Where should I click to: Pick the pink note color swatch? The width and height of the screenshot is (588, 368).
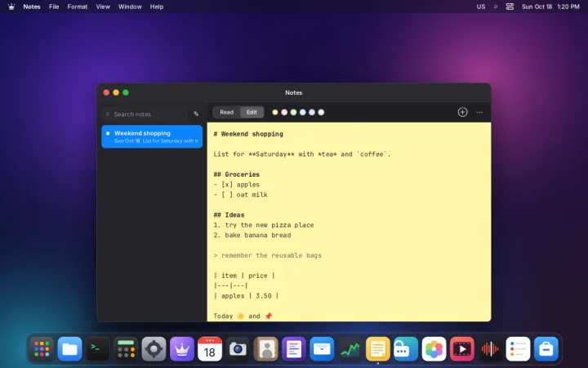[x=284, y=112]
